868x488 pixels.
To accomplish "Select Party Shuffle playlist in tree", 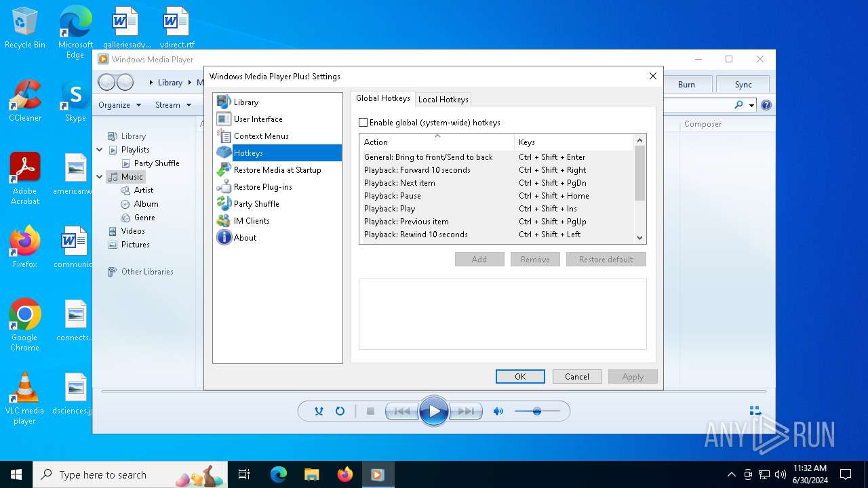I will click(150, 163).
